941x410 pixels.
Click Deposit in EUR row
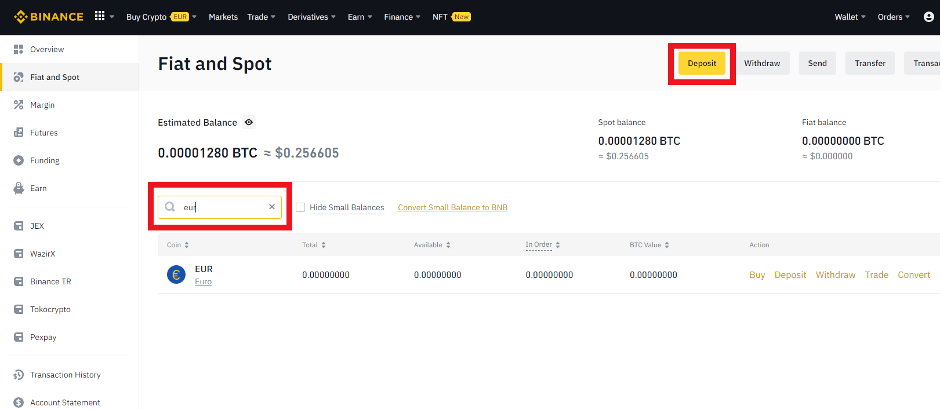(790, 275)
